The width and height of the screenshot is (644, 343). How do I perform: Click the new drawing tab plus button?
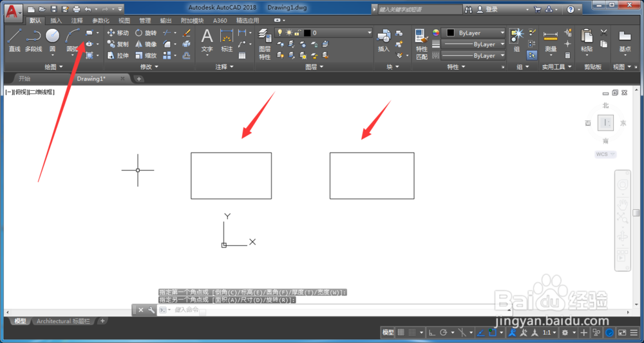[x=139, y=79]
